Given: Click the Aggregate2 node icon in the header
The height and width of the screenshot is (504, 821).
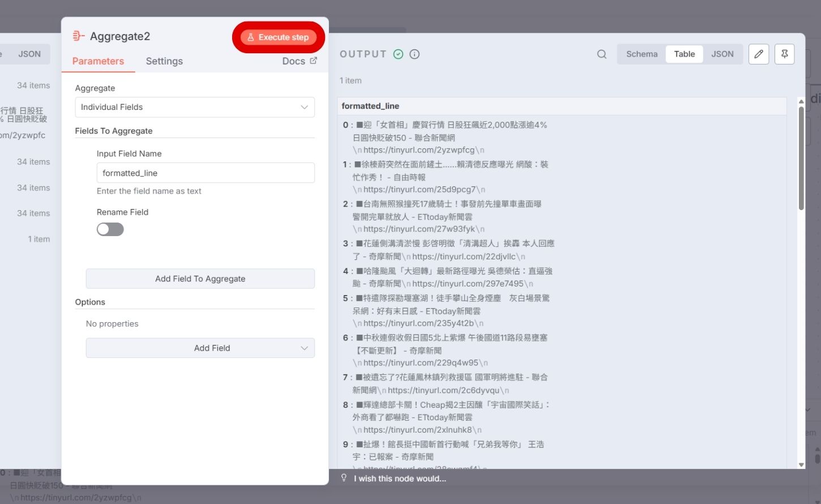Looking at the screenshot, I should 78,36.
